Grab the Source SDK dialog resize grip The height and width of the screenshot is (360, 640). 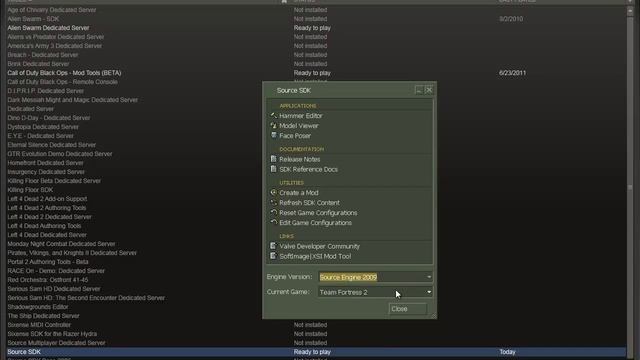coord(433,316)
